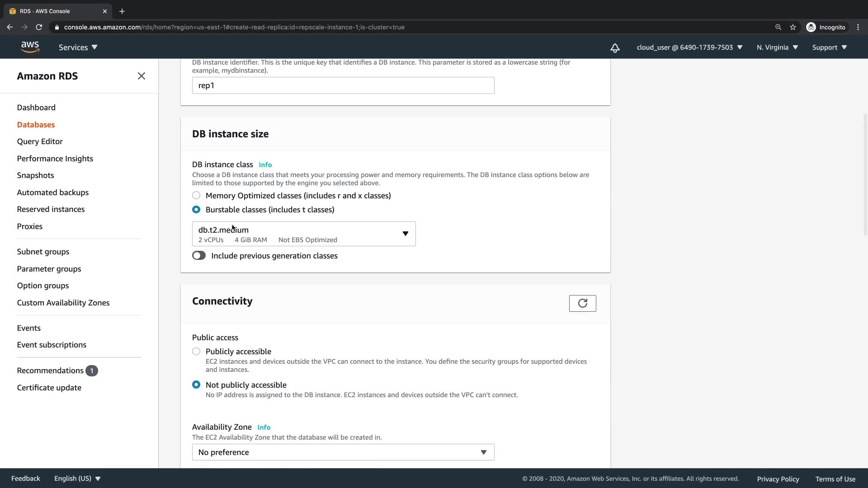Select Memory Optimized classes radio button
This screenshot has height=488, width=868.
[196, 195]
